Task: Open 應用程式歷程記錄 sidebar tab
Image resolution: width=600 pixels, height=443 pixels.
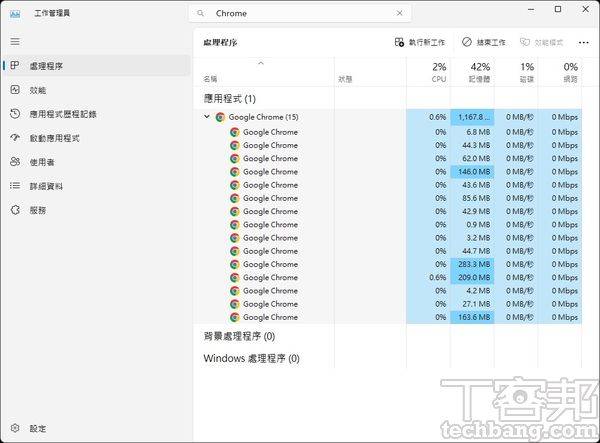Action: point(97,114)
